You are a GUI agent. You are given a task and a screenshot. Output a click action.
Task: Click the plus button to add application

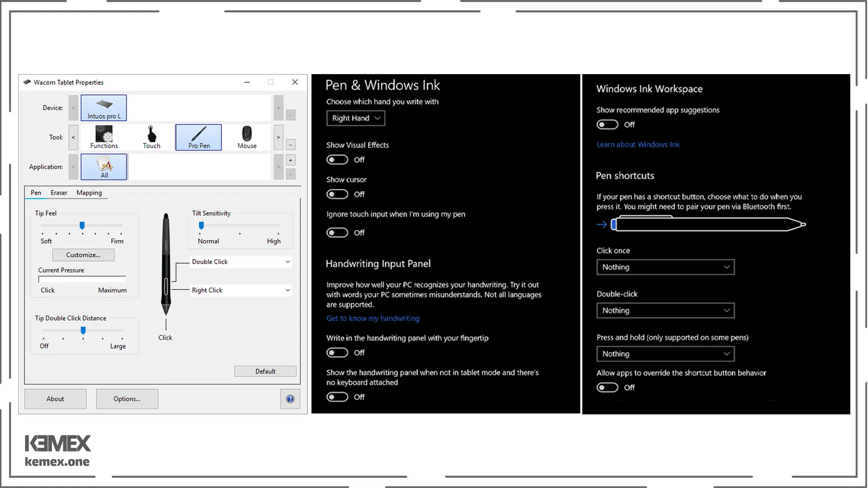[x=291, y=160]
